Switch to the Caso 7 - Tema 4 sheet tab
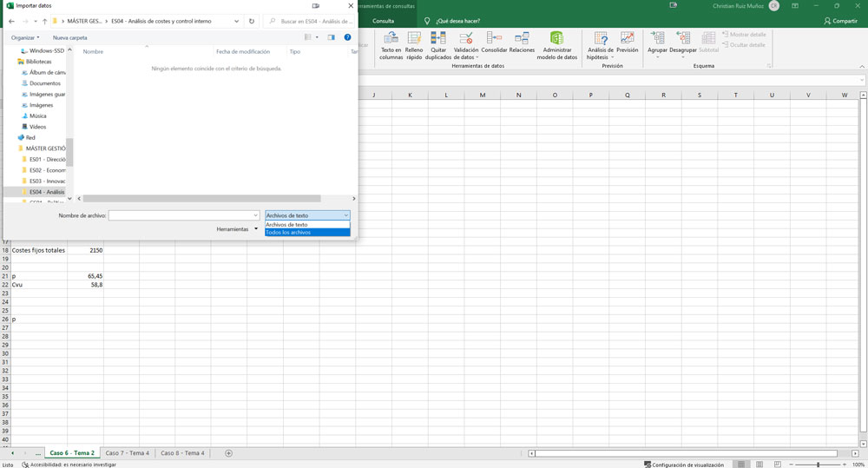This screenshot has width=868, height=468. click(x=127, y=453)
